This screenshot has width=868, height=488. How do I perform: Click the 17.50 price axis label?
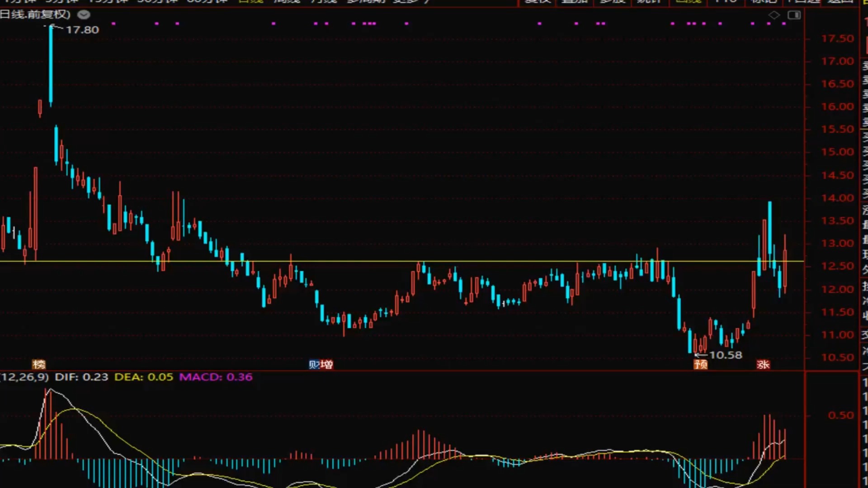click(837, 39)
